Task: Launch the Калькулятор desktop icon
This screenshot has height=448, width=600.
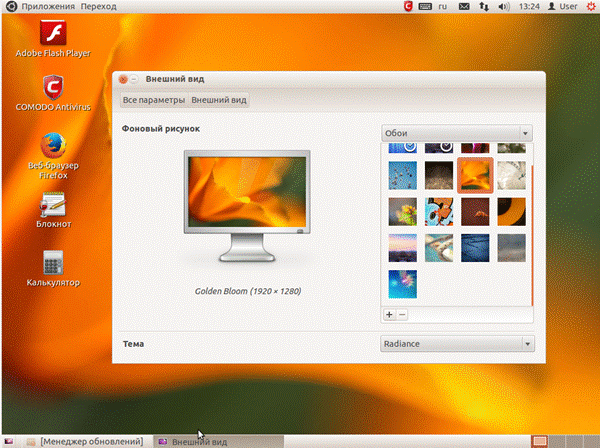Action: click(53, 268)
